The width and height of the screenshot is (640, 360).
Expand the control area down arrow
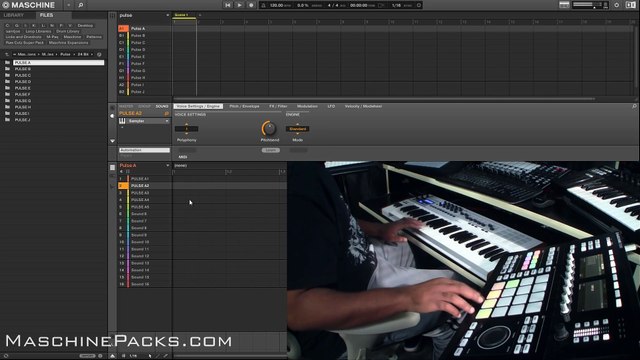tap(113, 141)
